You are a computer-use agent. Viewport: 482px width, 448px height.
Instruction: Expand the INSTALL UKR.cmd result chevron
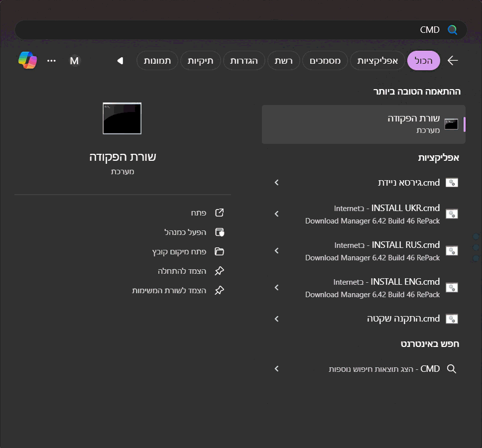pyautogui.click(x=277, y=214)
